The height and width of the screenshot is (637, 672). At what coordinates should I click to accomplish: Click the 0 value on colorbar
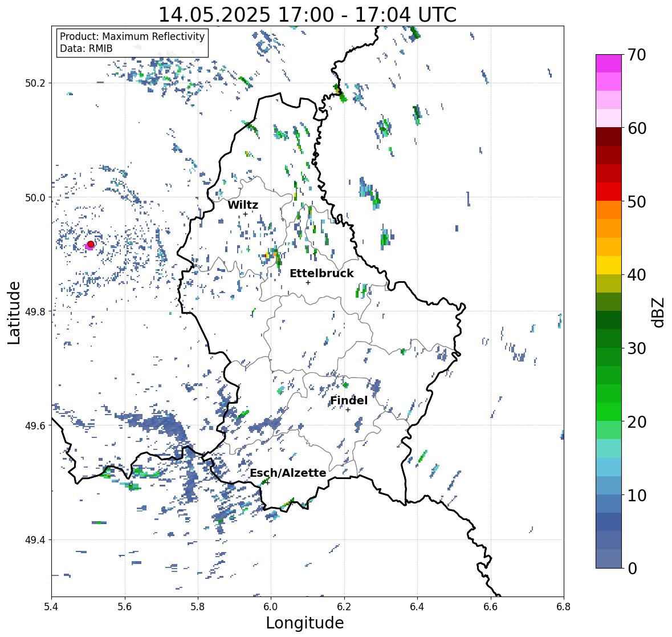pos(633,569)
